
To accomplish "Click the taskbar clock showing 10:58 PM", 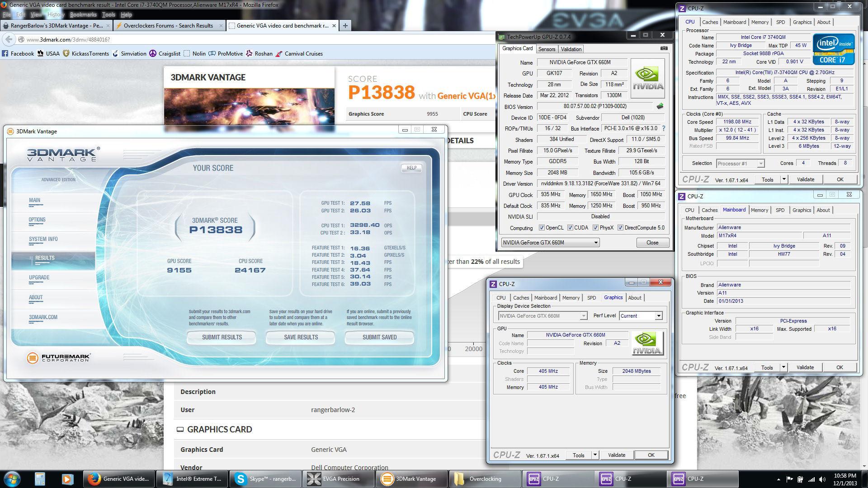I will click(844, 479).
